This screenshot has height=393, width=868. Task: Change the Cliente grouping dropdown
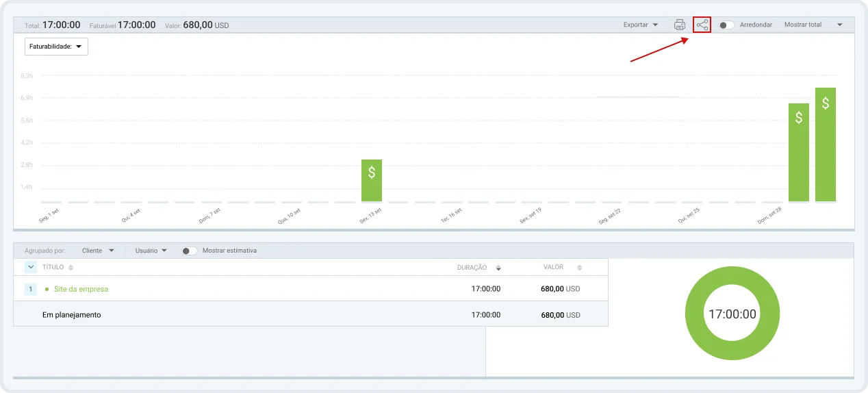(98, 251)
